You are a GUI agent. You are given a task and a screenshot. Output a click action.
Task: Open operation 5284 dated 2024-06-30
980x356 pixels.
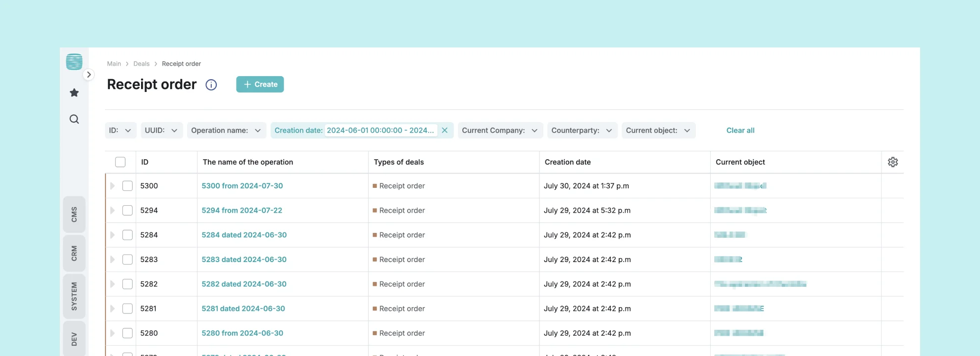[x=244, y=235]
